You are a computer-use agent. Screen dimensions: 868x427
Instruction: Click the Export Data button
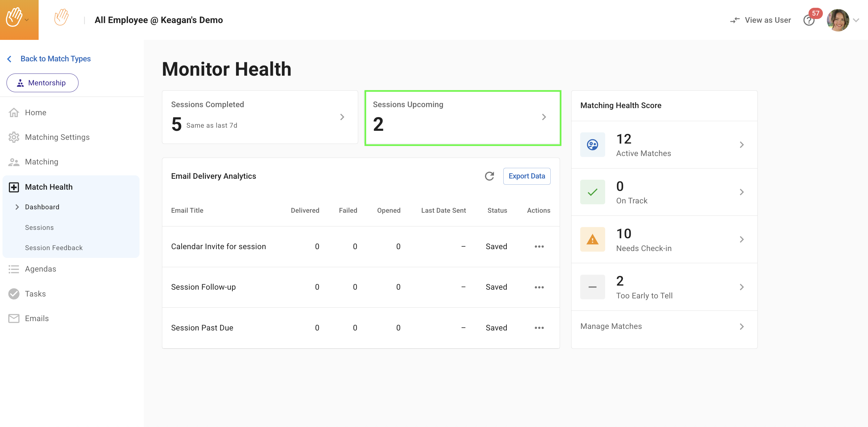[x=526, y=176]
